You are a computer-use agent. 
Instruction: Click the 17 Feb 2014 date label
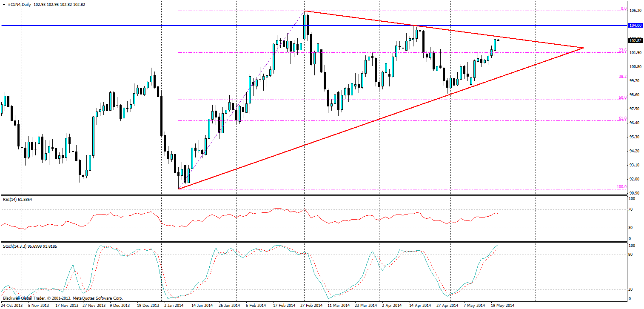click(x=284, y=306)
